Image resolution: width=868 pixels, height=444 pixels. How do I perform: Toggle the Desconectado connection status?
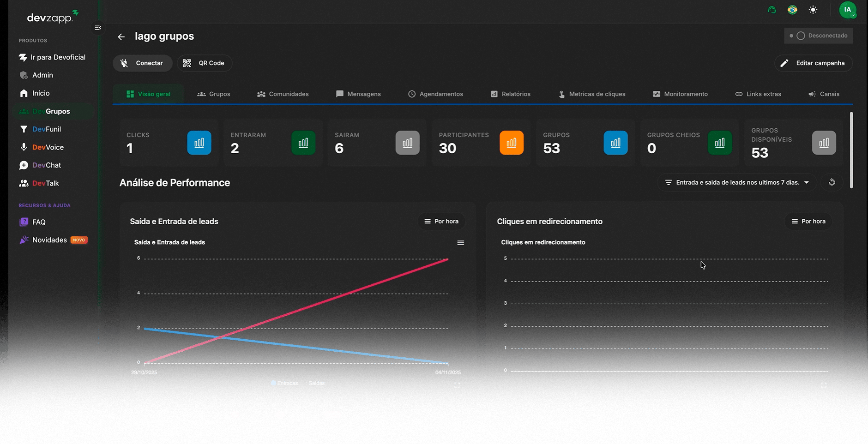coord(818,36)
